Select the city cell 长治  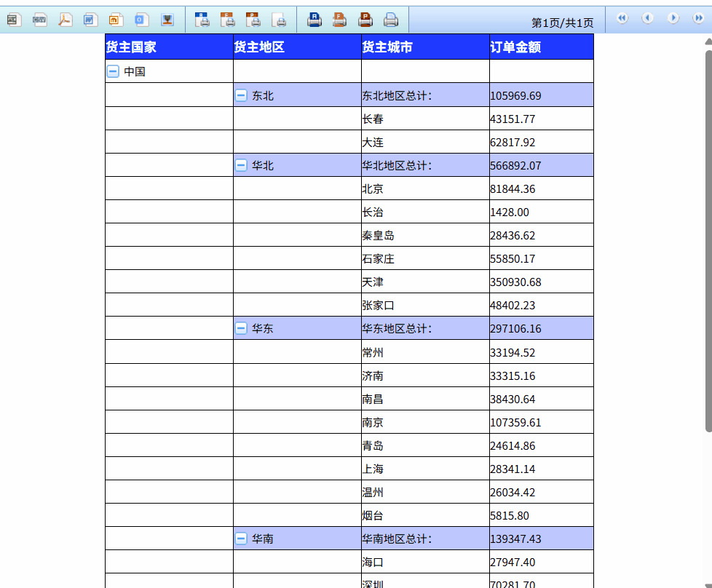425,212
